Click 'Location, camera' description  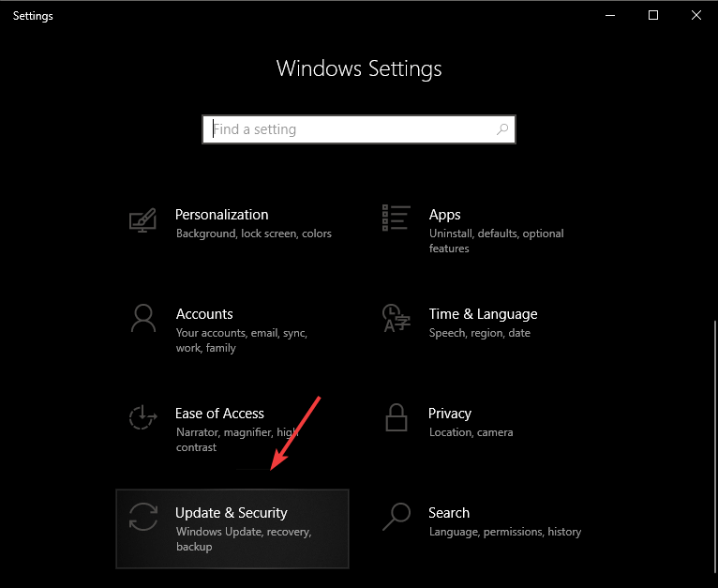coord(471,432)
